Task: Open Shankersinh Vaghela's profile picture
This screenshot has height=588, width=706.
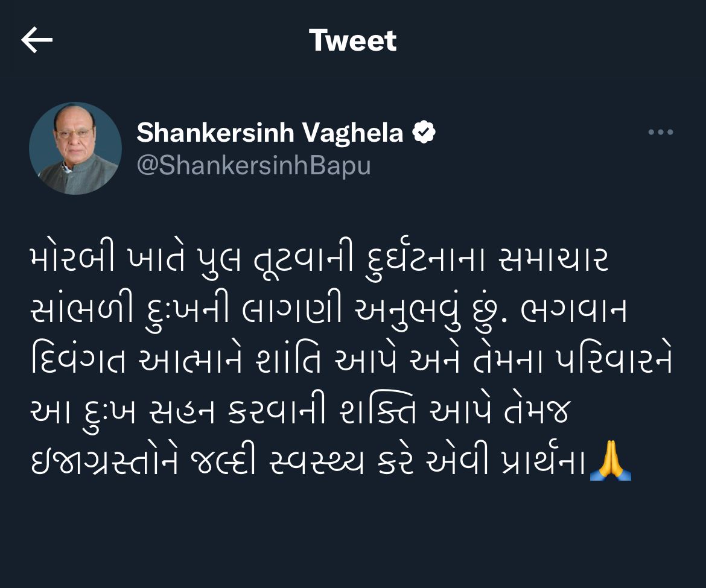Action: point(75,148)
